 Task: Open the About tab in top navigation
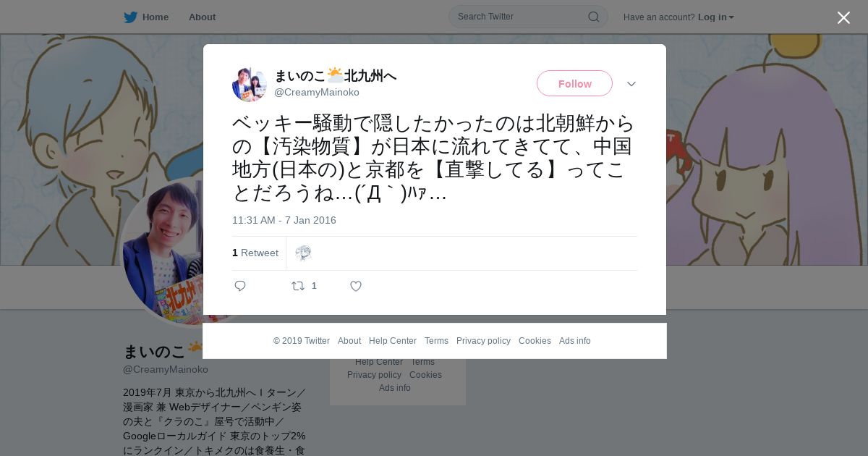pos(202,17)
